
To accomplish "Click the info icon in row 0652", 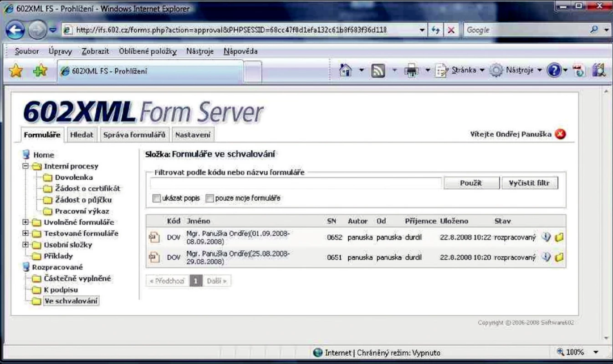I will [546, 237].
